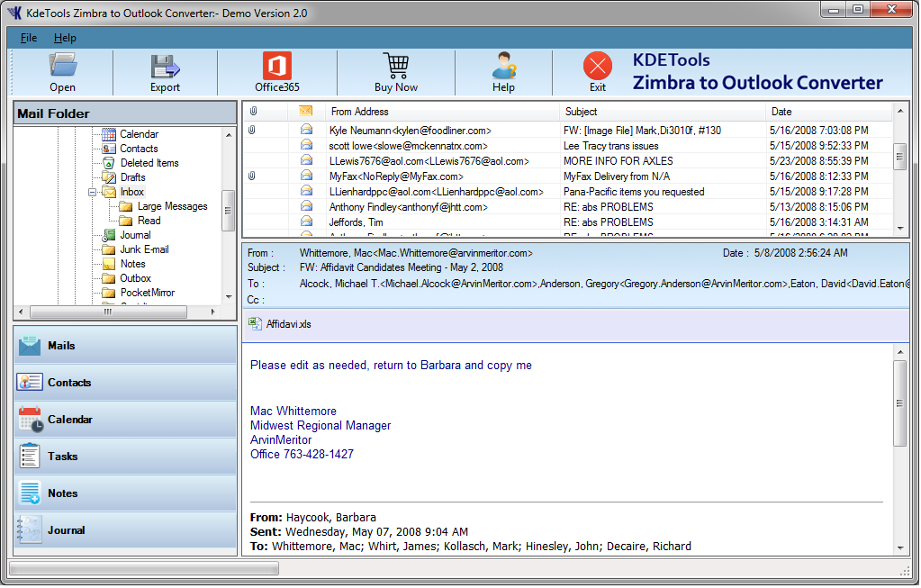Viewport: 921px width, 588px height.
Task: Click the Open folder toolbar icon
Action: [x=63, y=66]
